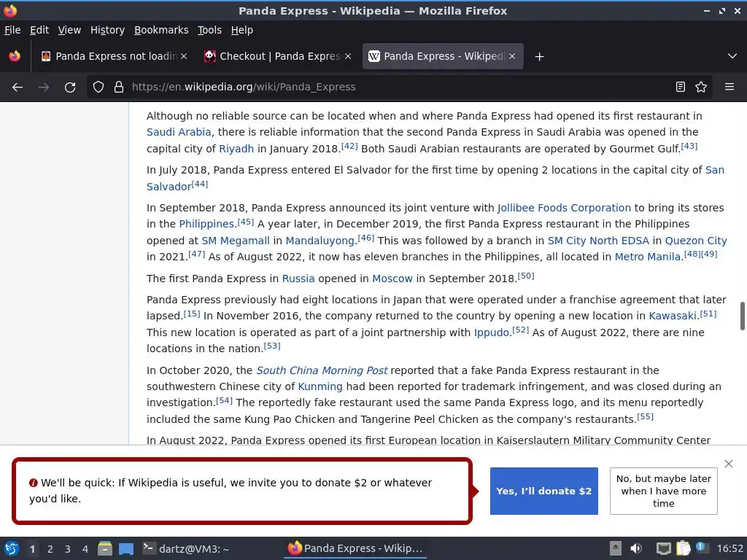Click the page vertical scrollbar thumb
The height and width of the screenshot is (560, 747).
click(742, 316)
